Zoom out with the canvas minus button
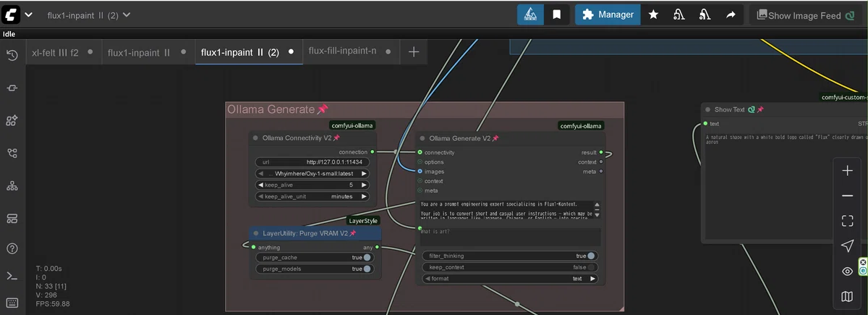 [847, 196]
